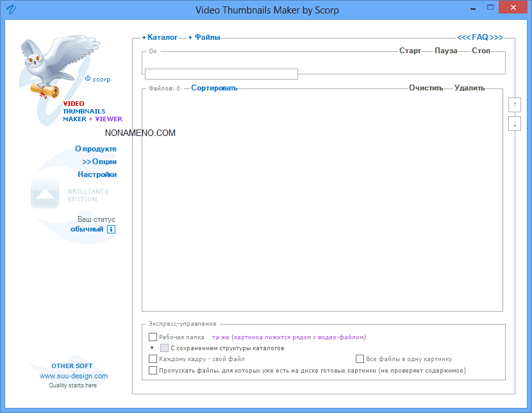Click the status info icon next to обычный
The image size is (532, 413).
[111, 229]
